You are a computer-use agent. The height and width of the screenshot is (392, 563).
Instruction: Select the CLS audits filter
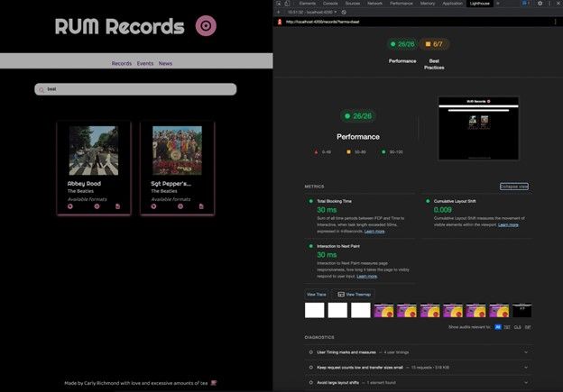tap(517, 327)
